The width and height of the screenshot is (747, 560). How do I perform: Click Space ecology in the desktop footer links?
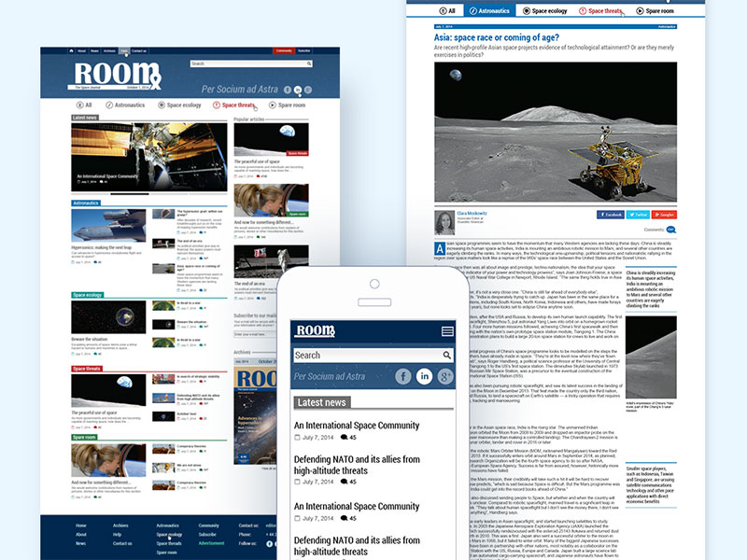coord(169,534)
